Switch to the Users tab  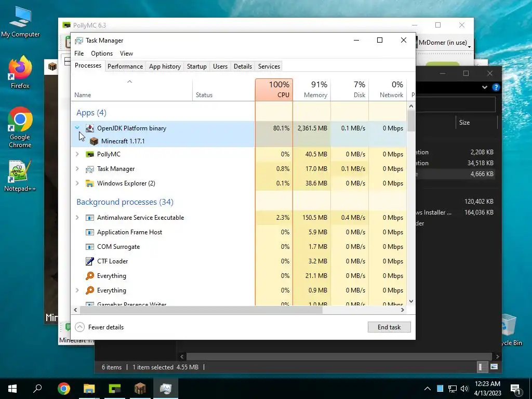220,66
